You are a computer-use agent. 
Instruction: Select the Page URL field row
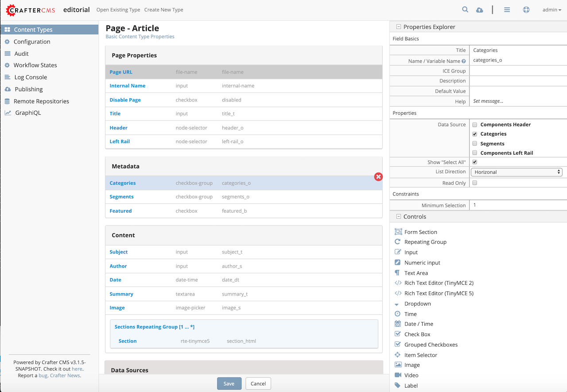tap(244, 72)
